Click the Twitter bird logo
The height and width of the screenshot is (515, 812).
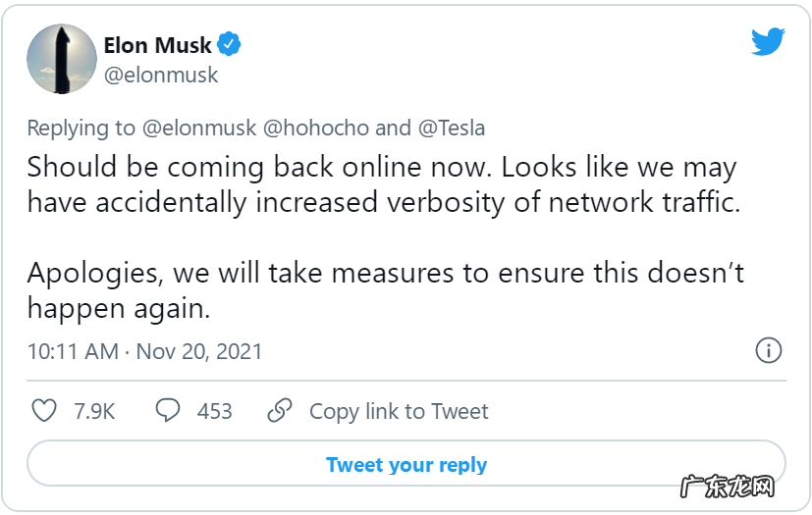click(x=767, y=42)
